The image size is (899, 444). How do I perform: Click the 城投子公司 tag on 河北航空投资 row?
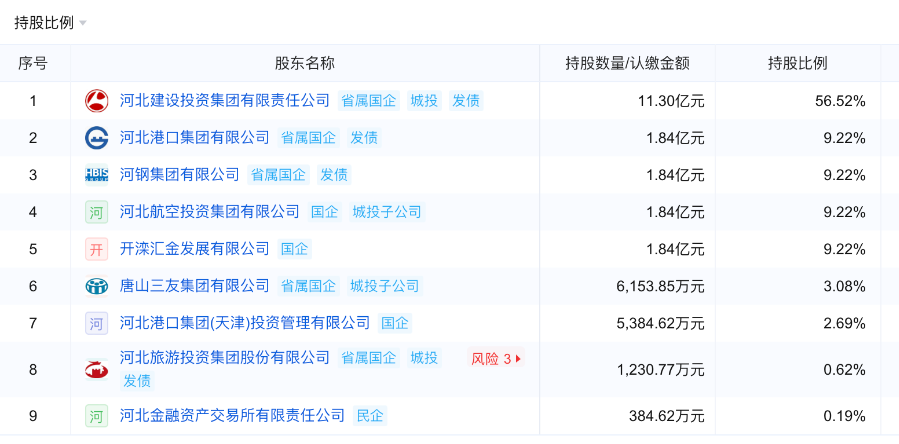click(386, 212)
